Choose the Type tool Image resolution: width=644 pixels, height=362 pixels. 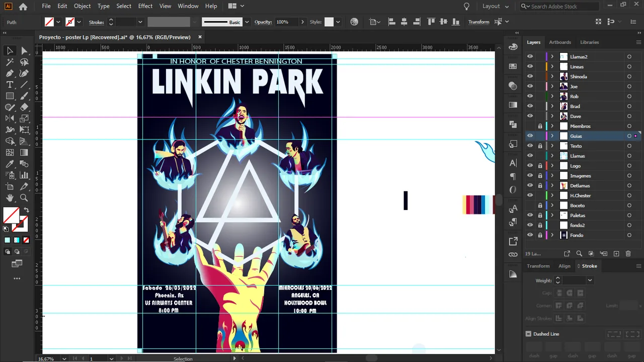(x=10, y=85)
